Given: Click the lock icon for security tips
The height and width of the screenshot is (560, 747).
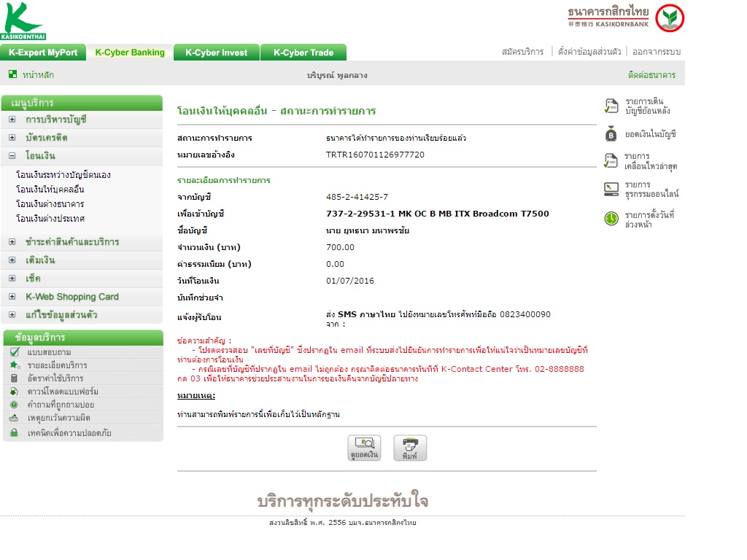Looking at the screenshot, I should tap(15, 432).
